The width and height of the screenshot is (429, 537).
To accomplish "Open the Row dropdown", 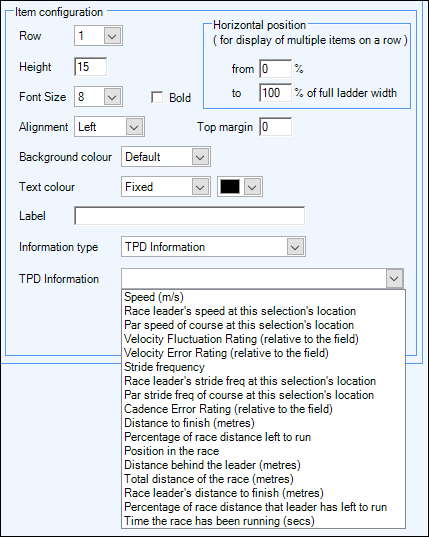I will click(112, 36).
